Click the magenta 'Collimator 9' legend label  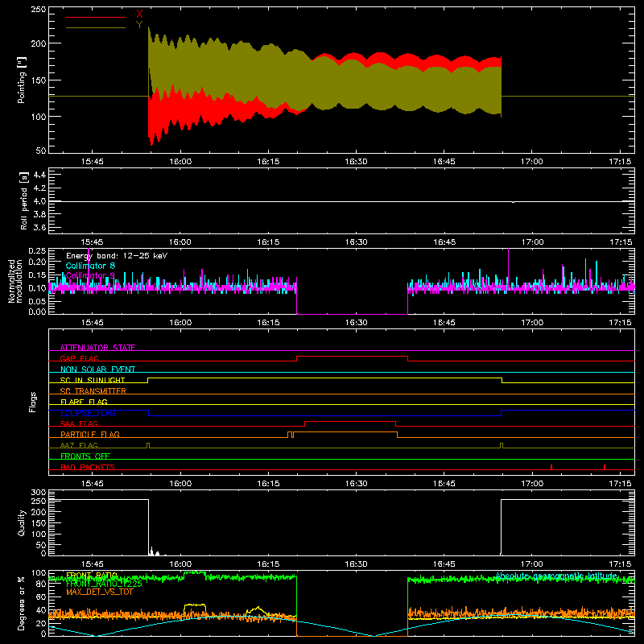pyautogui.click(x=90, y=275)
